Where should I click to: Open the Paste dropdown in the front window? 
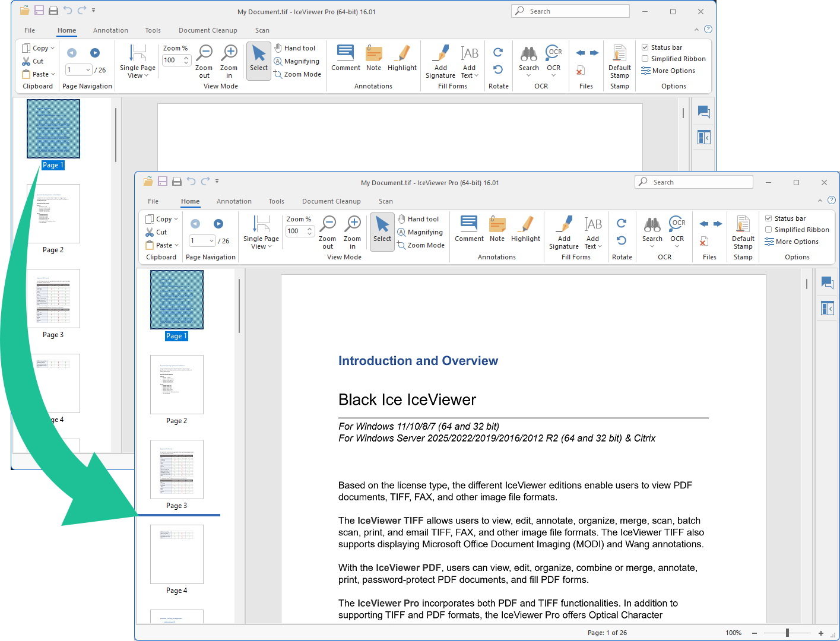176,245
